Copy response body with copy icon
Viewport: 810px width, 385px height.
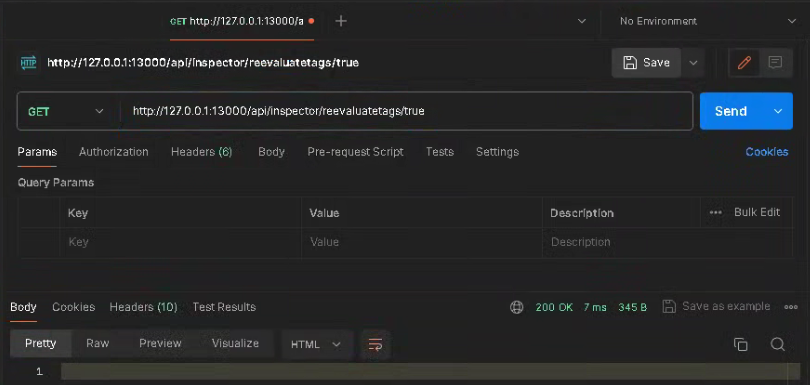740,345
